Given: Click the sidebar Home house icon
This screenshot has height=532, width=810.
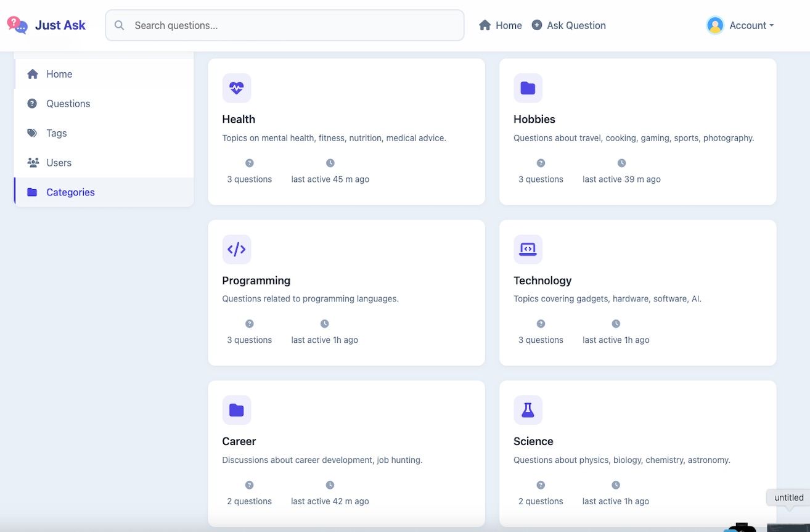Looking at the screenshot, I should tap(33, 74).
